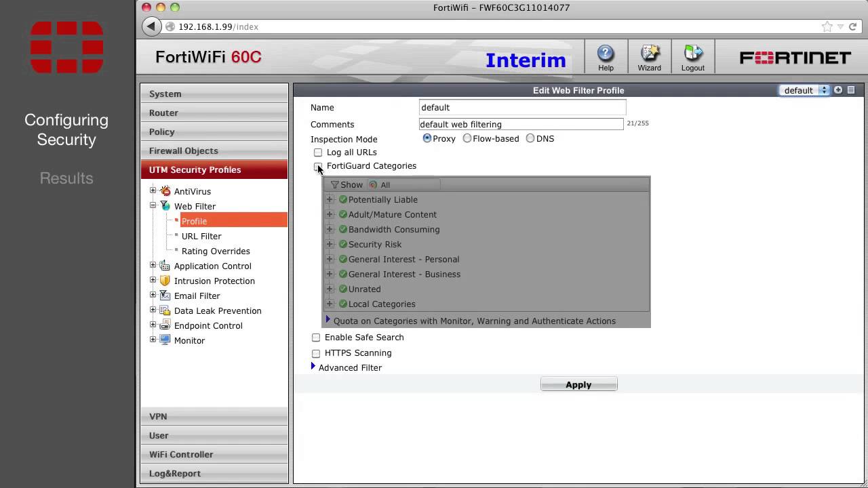Click the Data Leak Prevention icon
868x488 pixels.
165,310
